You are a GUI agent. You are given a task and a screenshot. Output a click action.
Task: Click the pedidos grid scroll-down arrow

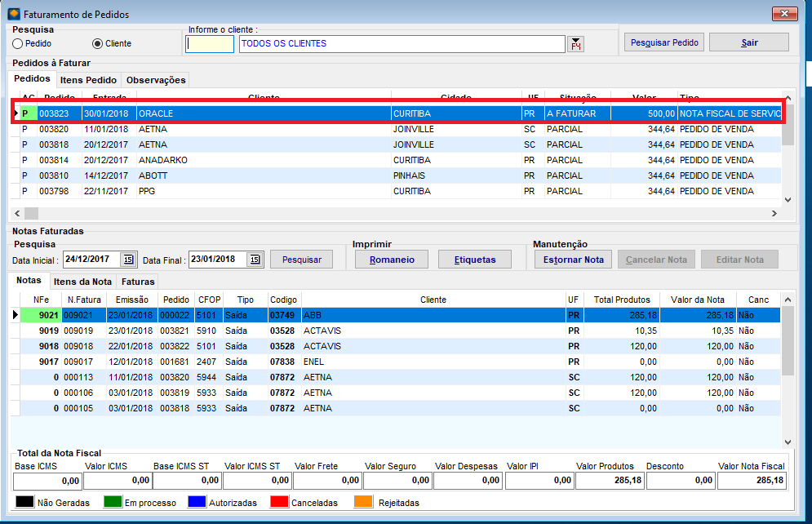tap(788, 200)
